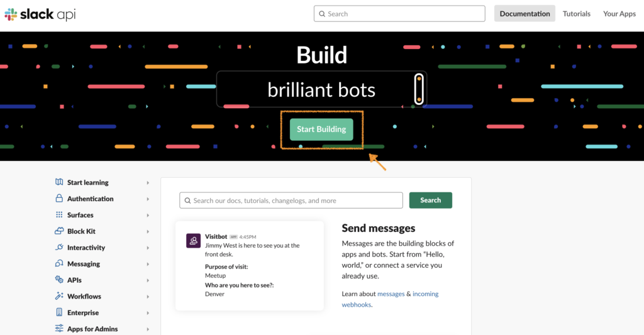Click the vertical toggle beside brilliant bots
The height and width of the screenshot is (335, 644).
[x=418, y=89]
